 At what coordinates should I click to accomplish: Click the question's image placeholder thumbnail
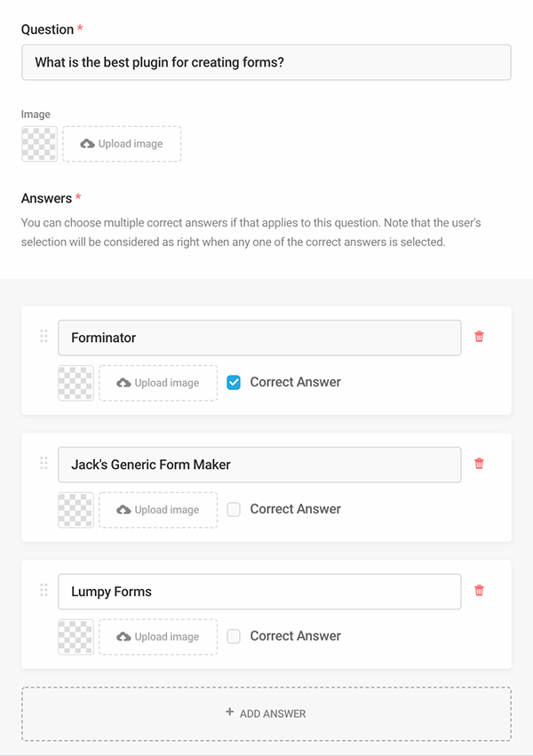[x=39, y=144]
